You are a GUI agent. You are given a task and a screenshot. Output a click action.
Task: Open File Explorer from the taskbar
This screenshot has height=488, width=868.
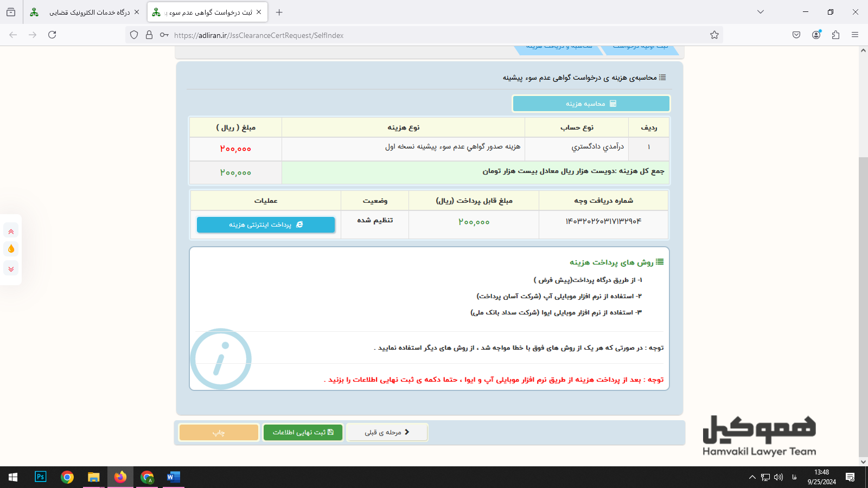[x=94, y=477]
